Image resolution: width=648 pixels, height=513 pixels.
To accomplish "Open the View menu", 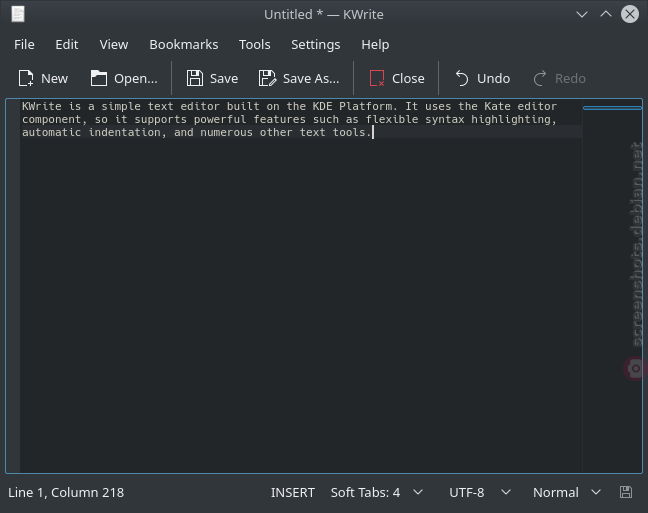I will 114,44.
